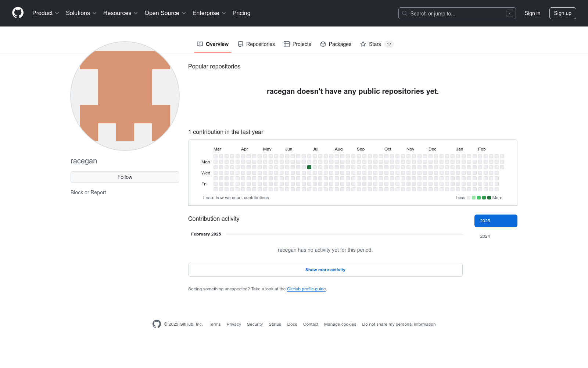Switch to the Packages tab
Screen dimensions: 588x368
(x=336, y=44)
